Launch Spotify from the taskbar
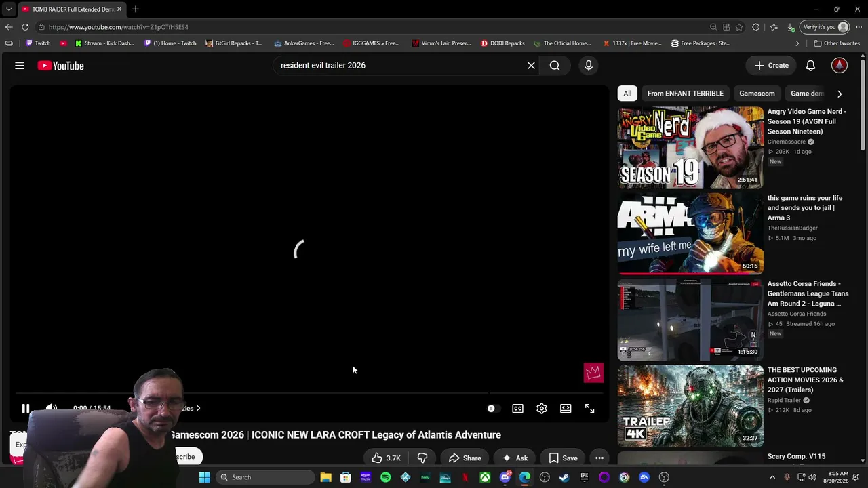Screen dimensions: 868x488 386,477
